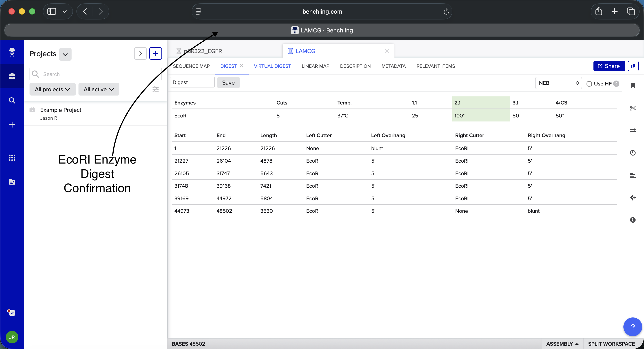The width and height of the screenshot is (644, 349).
Task: Open the briefcase Projects icon in left navigation
Action: click(x=12, y=76)
